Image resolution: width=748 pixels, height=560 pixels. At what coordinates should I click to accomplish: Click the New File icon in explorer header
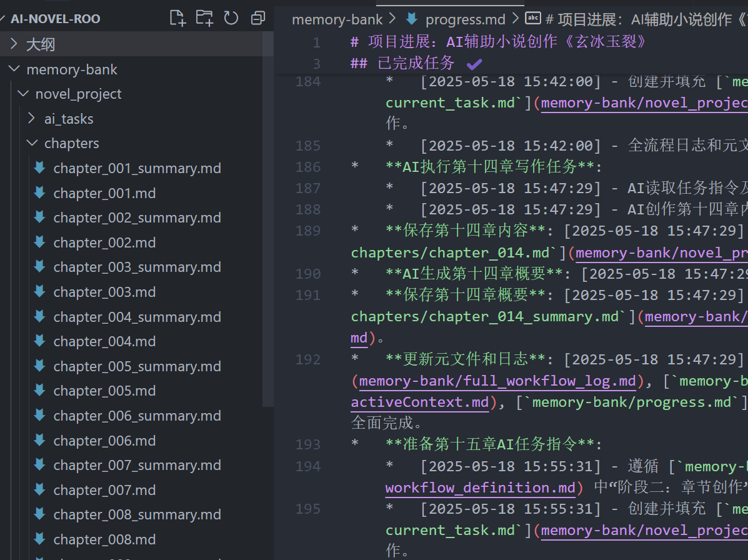[177, 18]
